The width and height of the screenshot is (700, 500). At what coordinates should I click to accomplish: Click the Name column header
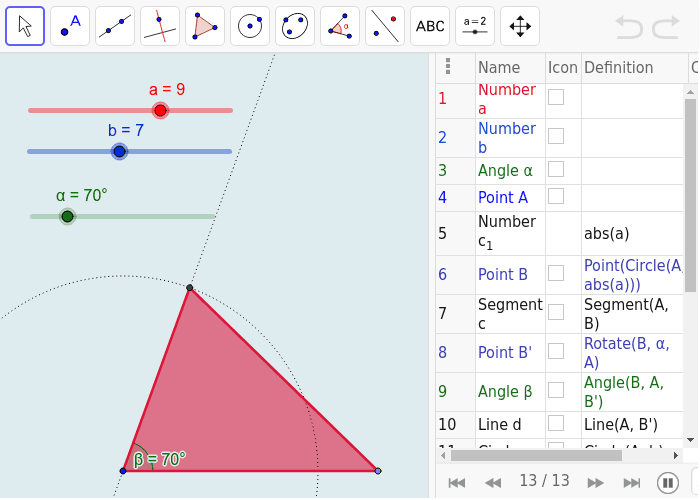[510, 67]
